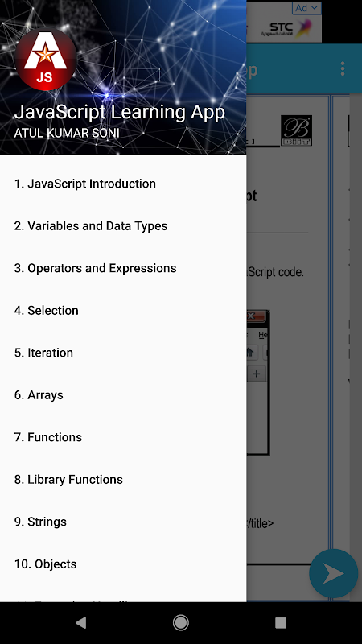Tap the black B logo image
Viewport: 362px width, 644px height.
pos(296,130)
